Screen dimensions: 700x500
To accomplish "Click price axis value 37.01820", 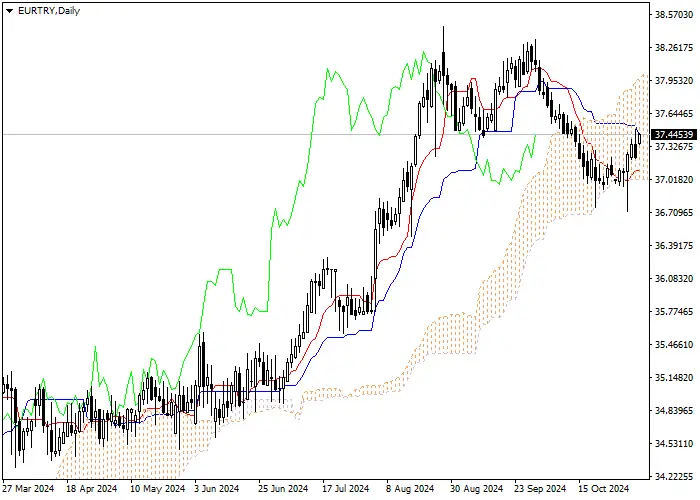I will click(x=674, y=180).
